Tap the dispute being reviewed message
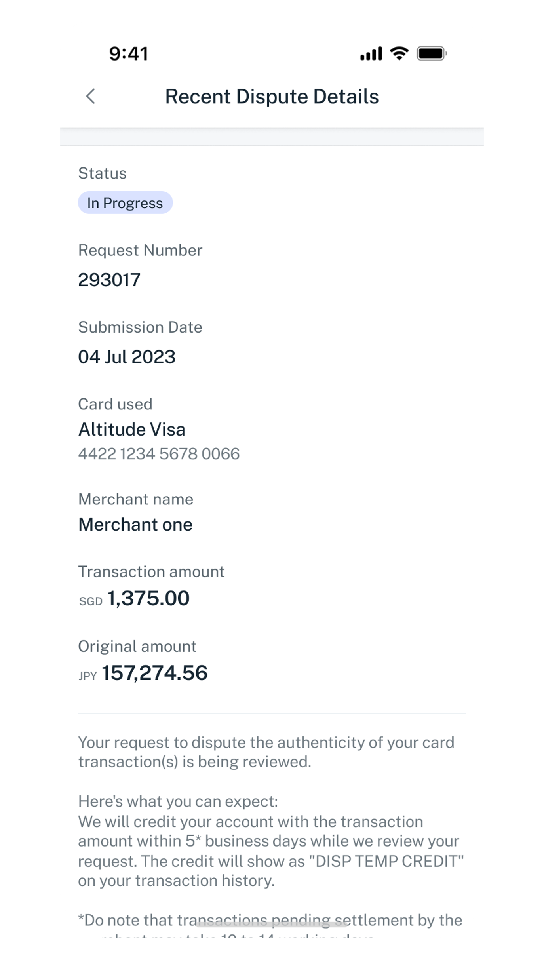 pos(266,752)
